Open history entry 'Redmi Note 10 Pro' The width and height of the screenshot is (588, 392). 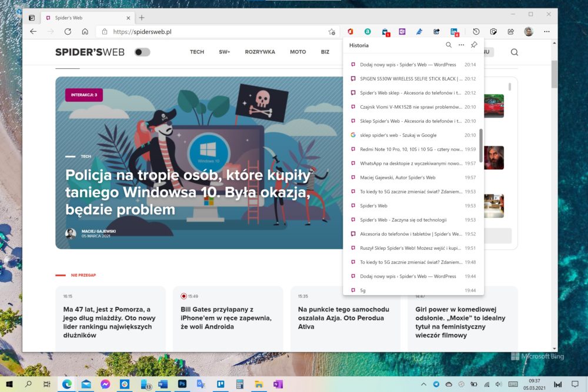pyautogui.click(x=413, y=149)
